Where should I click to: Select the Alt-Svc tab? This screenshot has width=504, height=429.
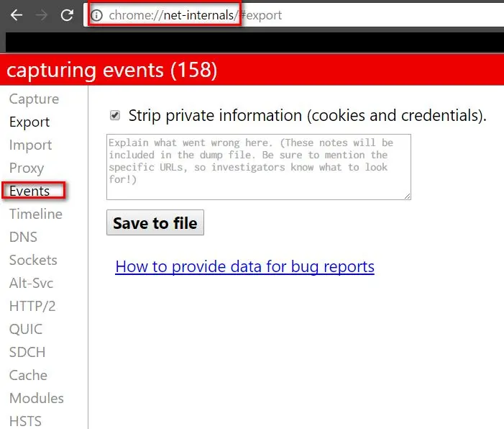coord(31,283)
